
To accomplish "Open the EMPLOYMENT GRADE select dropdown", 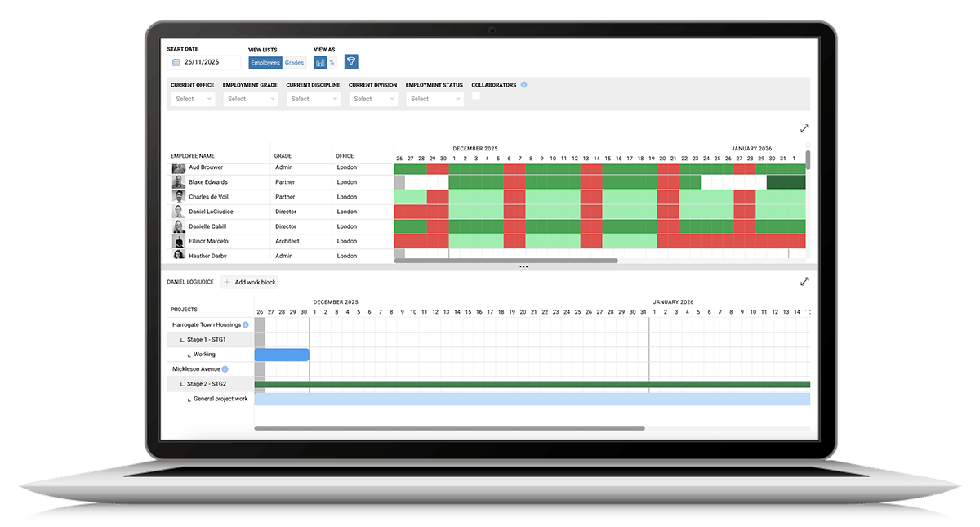I will 249,98.
